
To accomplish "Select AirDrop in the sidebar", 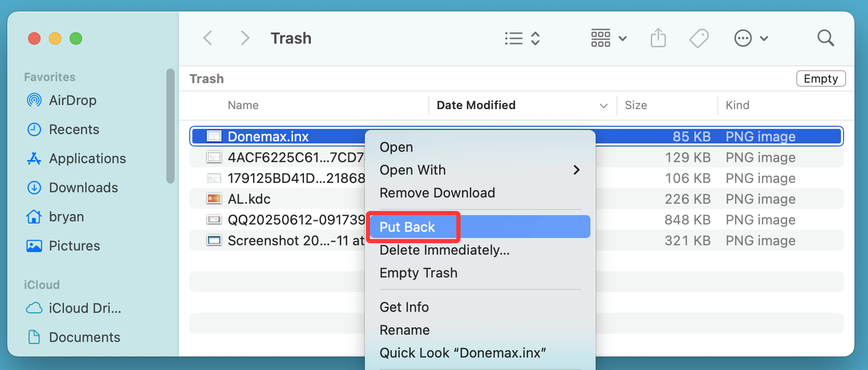I will (x=73, y=100).
